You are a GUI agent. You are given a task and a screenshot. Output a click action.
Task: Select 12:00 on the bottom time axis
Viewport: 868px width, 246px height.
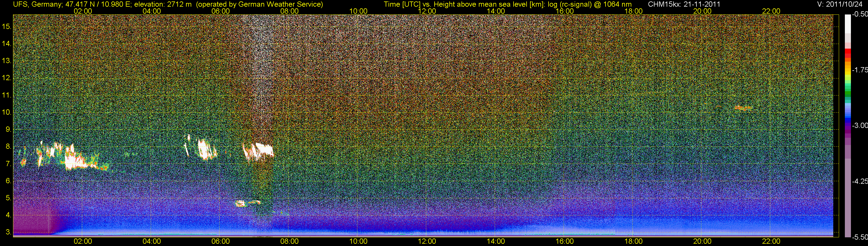pyautogui.click(x=427, y=241)
